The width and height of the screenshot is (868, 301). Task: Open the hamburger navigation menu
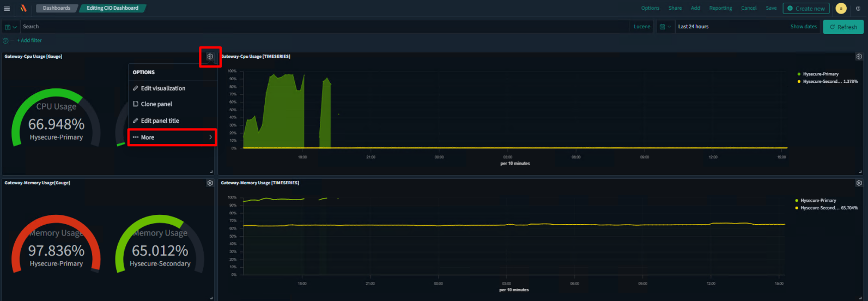tap(7, 8)
